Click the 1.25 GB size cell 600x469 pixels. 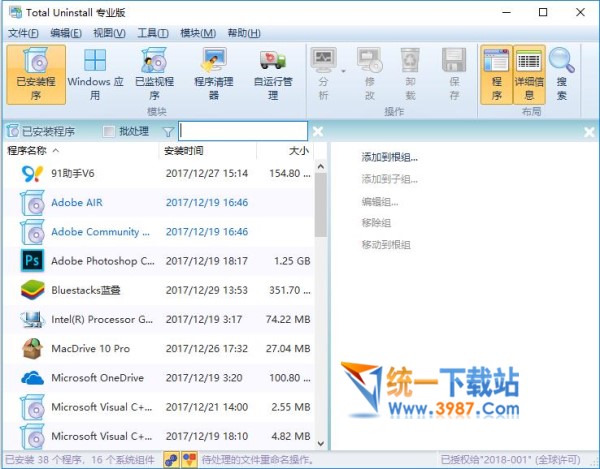click(x=292, y=261)
